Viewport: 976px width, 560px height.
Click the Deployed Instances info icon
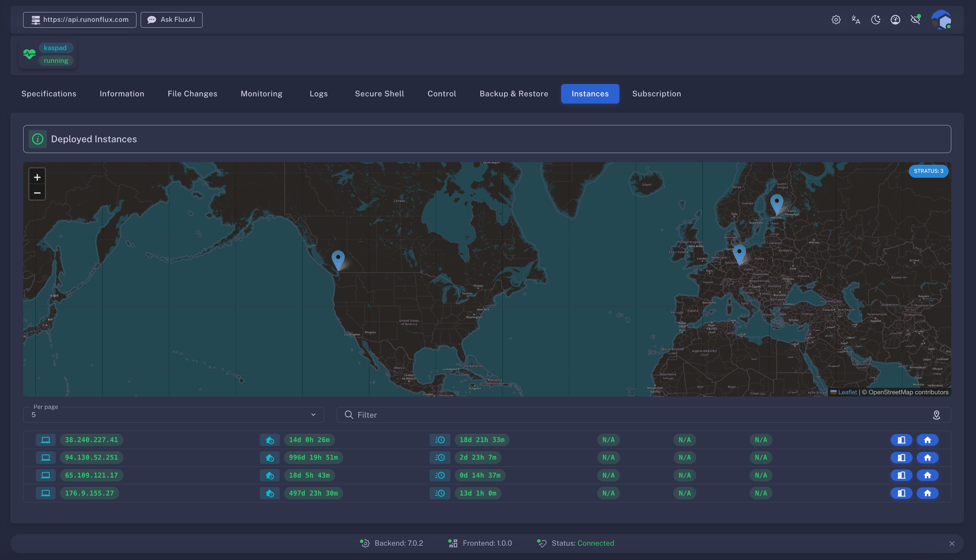point(38,139)
